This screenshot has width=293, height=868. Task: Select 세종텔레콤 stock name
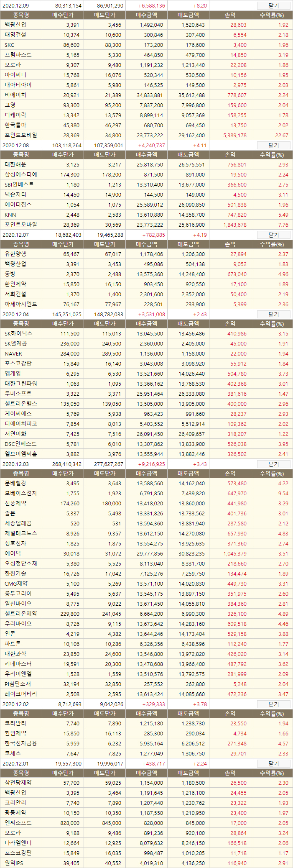[x=18, y=524]
